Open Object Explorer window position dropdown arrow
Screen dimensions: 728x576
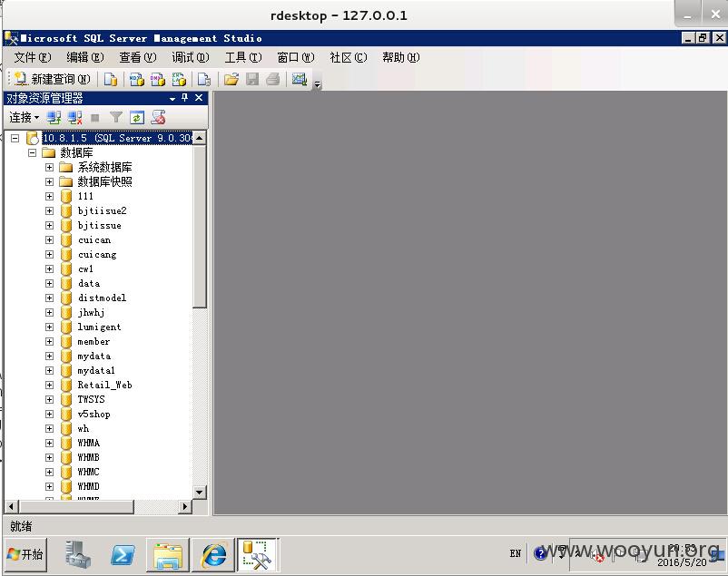coord(172,98)
